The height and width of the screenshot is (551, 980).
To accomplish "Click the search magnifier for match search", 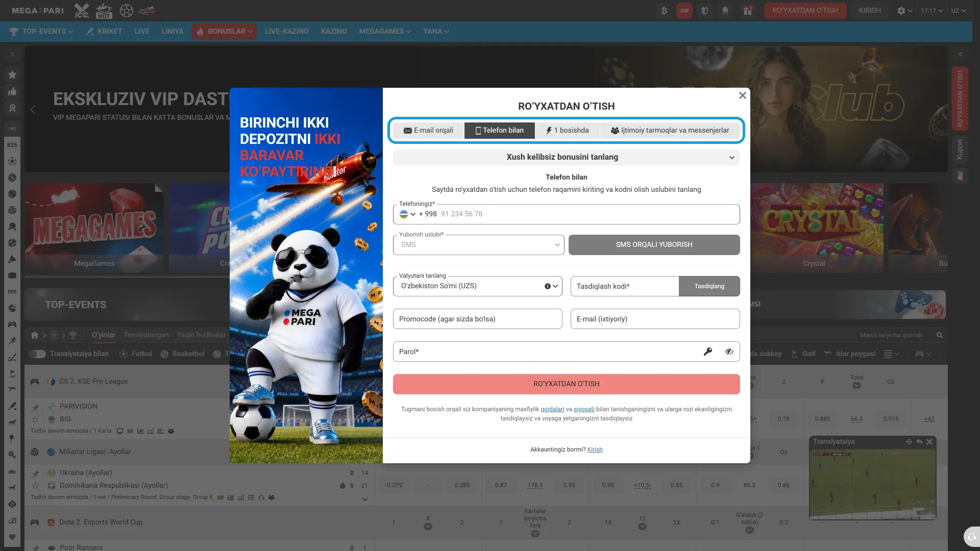I will [940, 335].
